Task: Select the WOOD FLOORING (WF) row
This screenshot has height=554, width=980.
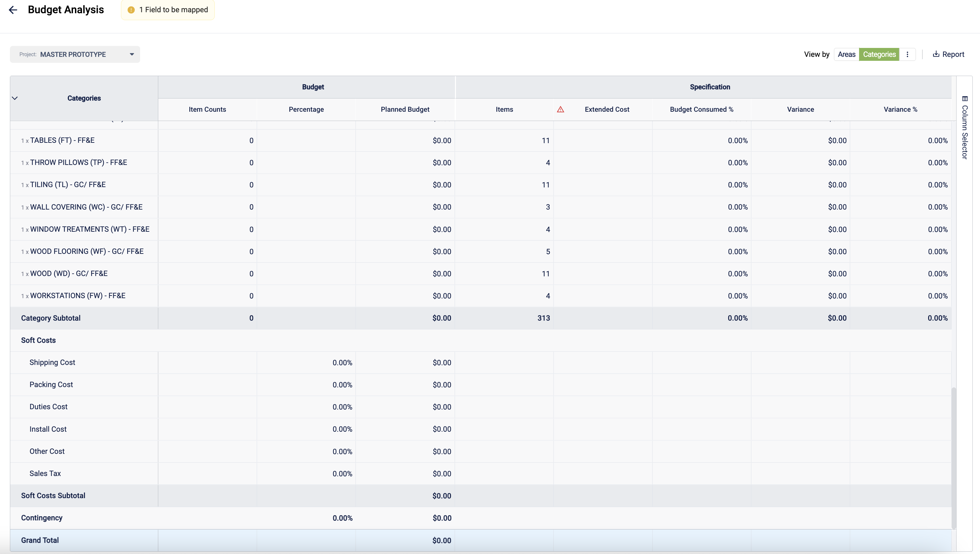Action: (x=481, y=252)
